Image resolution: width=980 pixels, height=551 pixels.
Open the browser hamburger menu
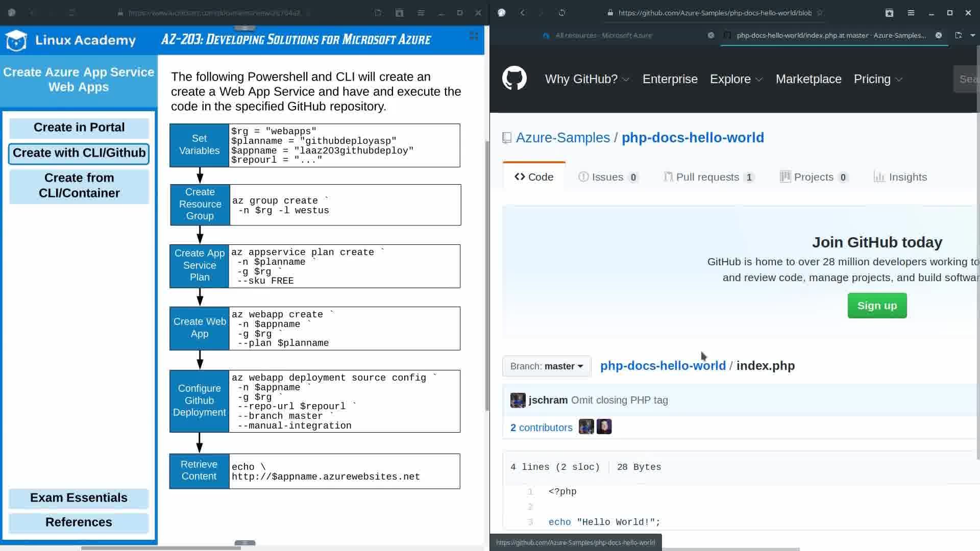pos(911,13)
